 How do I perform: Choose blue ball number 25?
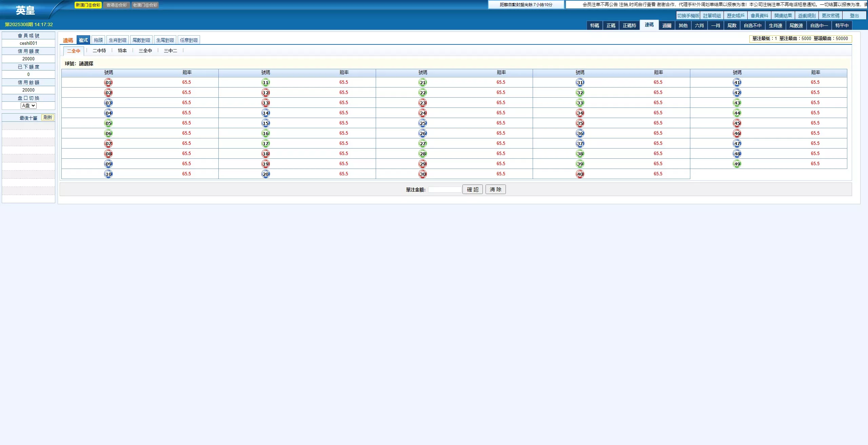tap(422, 123)
